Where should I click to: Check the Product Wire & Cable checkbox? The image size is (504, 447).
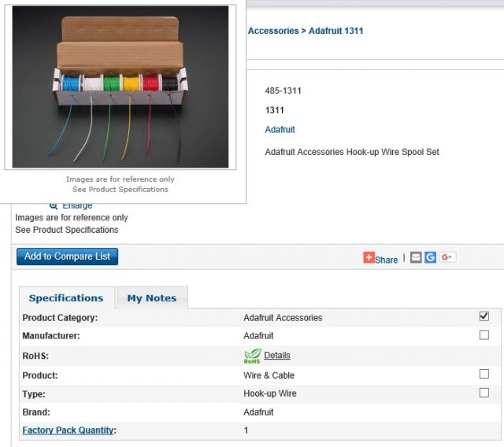[484, 374]
